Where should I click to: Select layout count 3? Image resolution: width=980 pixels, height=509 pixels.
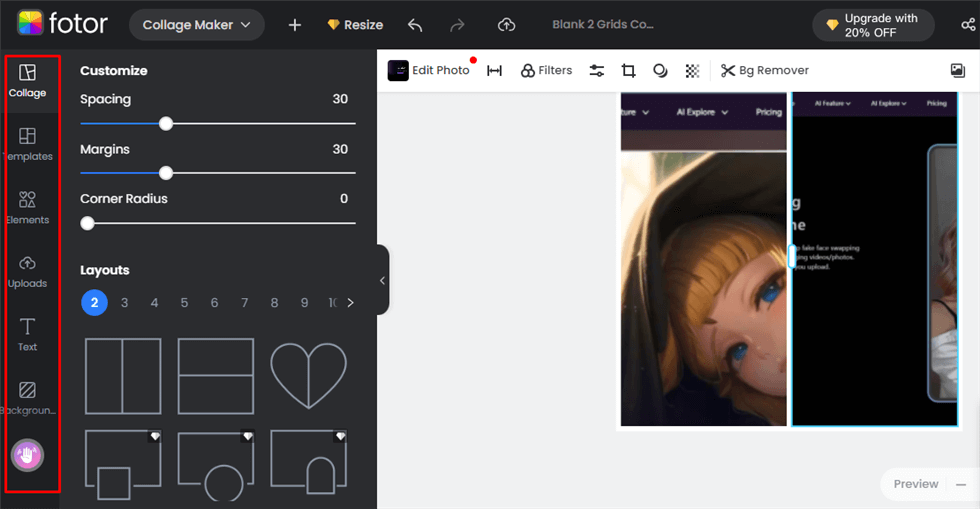click(x=124, y=303)
